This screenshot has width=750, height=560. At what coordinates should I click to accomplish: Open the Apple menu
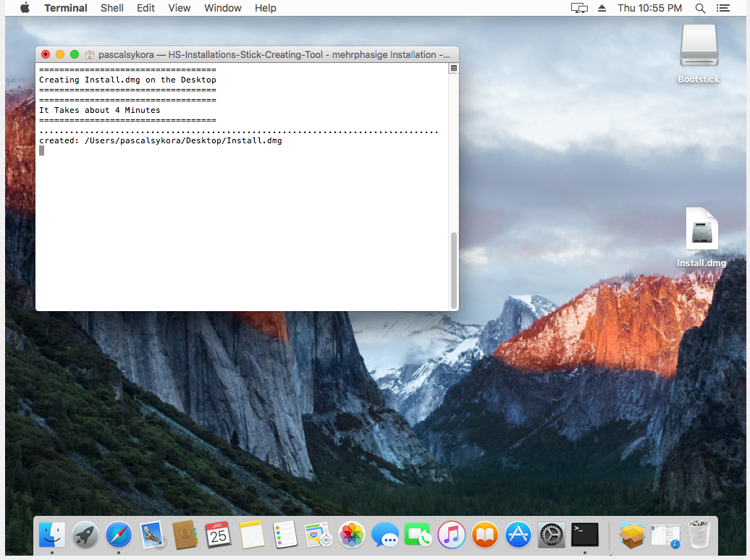click(25, 8)
